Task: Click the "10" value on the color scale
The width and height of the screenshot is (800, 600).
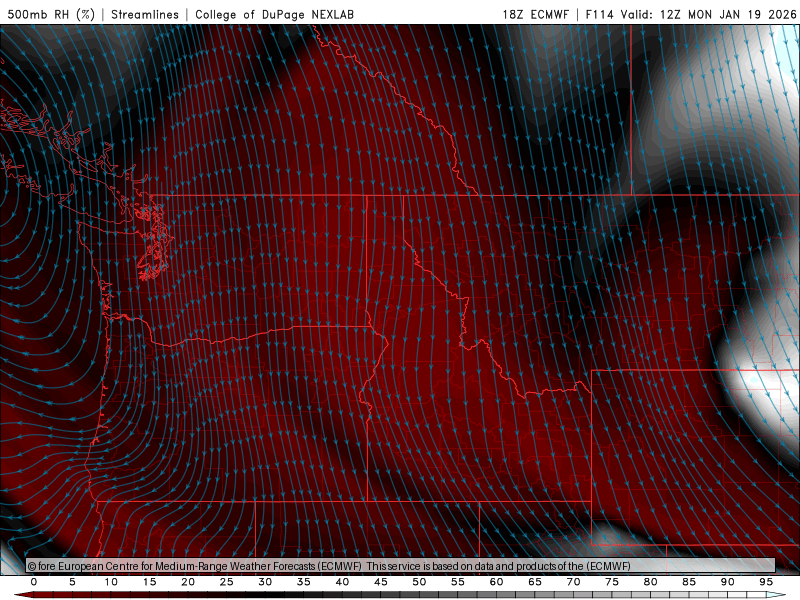Action: click(x=111, y=582)
